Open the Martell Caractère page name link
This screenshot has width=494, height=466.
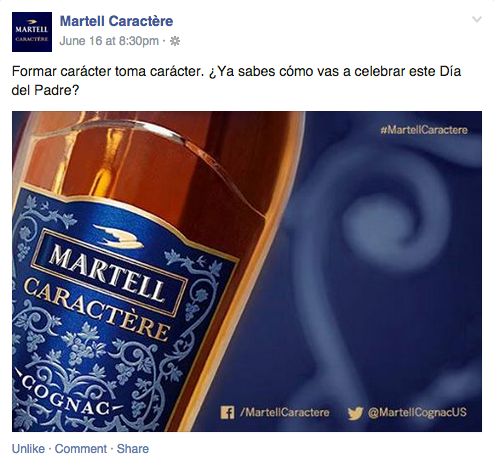click(x=116, y=21)
